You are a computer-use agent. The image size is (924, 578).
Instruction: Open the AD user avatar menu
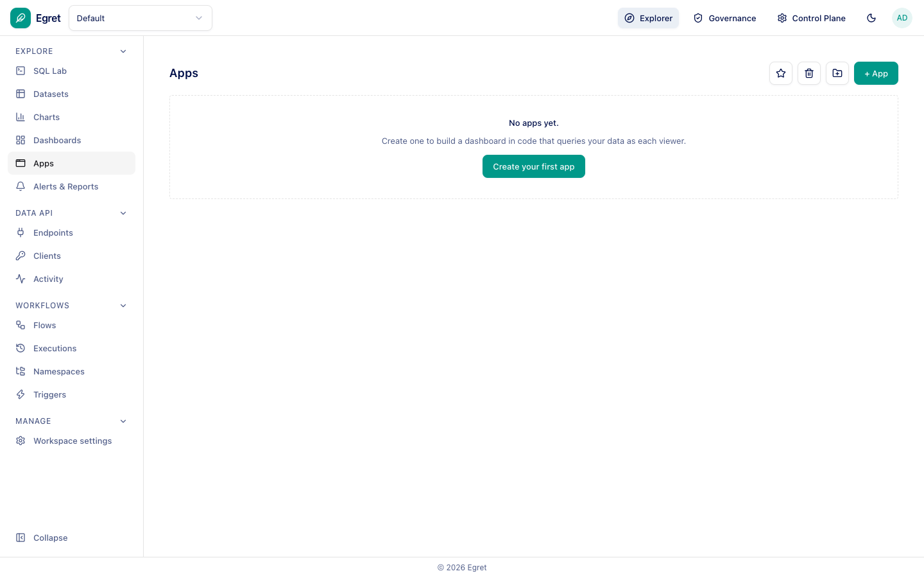pyautogui.click(x=902, y=18)
